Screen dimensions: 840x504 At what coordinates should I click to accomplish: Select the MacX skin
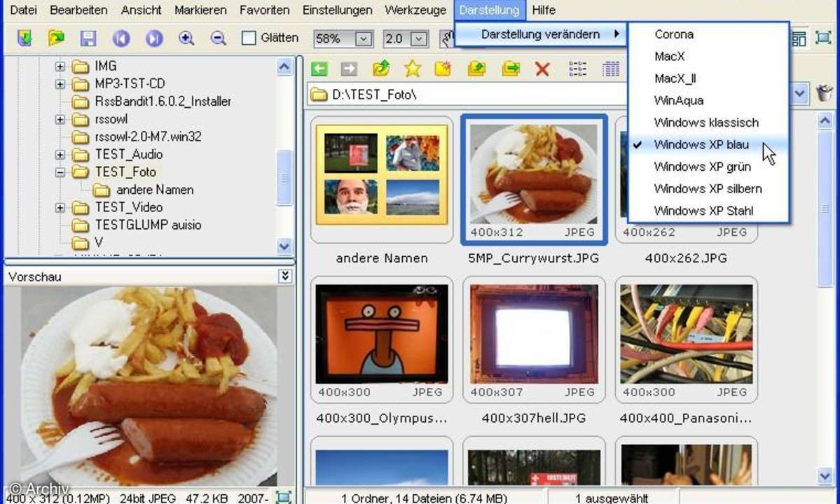pyautogui.click(x=708, y=56)
